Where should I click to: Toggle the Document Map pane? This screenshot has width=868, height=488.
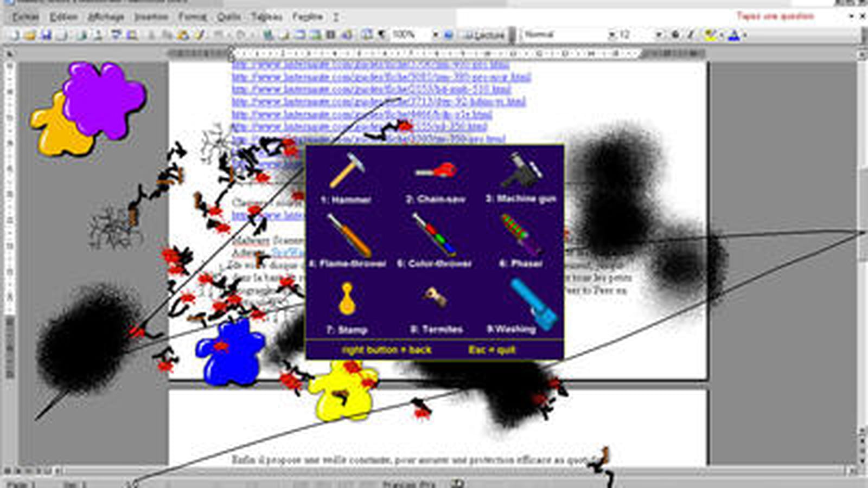pyautogui.click(x=366, y=35)
